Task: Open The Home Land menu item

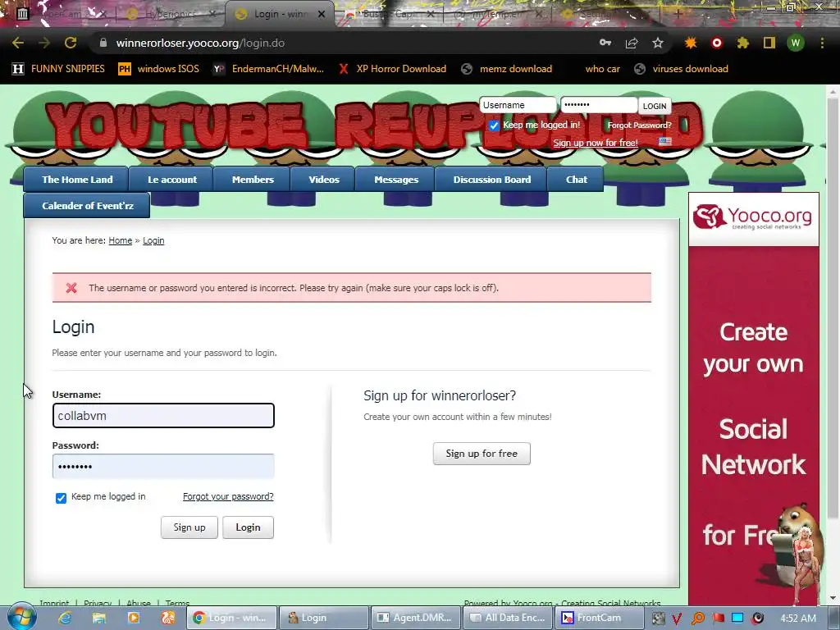Action: tap(76, 180)
